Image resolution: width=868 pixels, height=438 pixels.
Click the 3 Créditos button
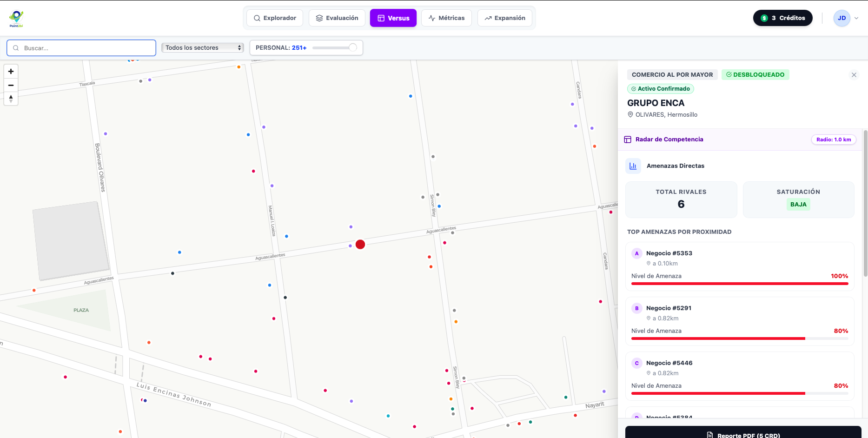pos(782,18)
